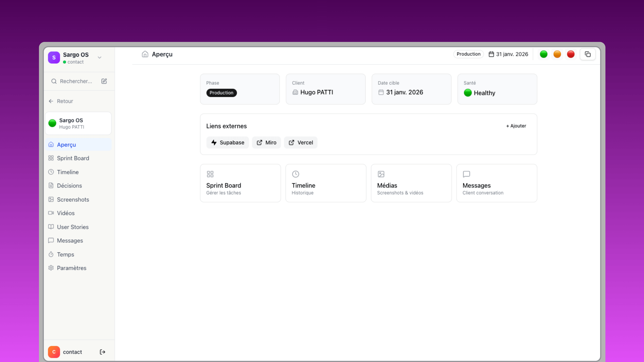Open the Sprint Board section from the sidebar

[73, 158]
